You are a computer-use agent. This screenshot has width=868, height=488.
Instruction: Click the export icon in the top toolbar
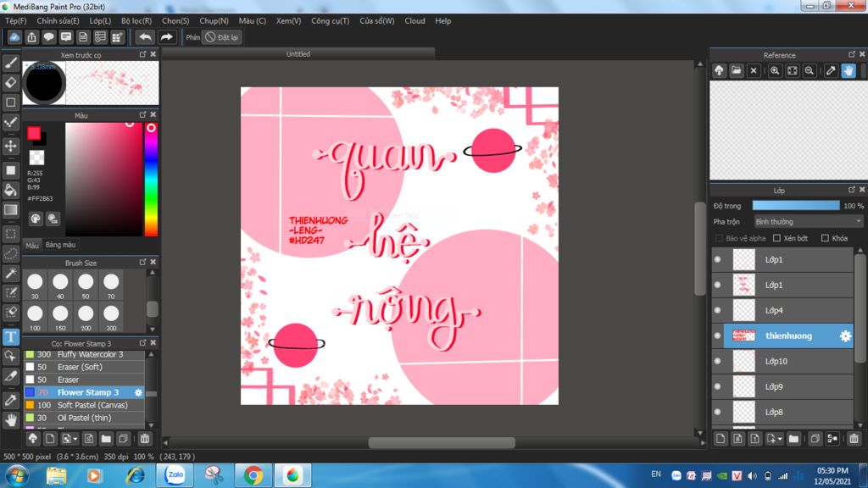click(31, 37)
